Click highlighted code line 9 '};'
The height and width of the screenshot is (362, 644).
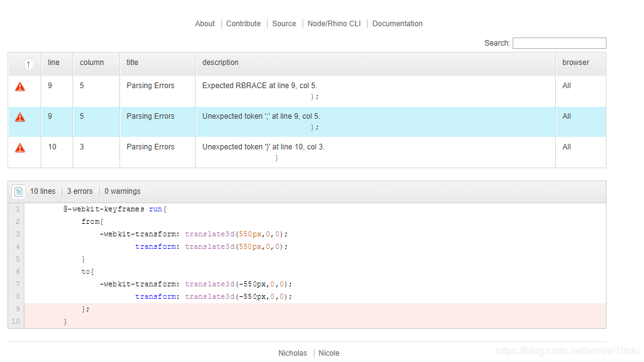[x=86, y=309]
